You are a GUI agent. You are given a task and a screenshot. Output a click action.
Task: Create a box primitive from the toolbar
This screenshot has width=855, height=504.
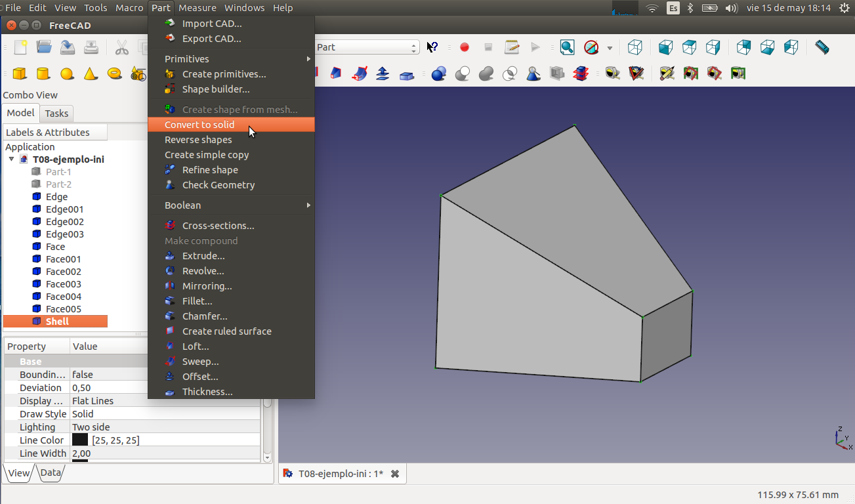tap(20, 73)
